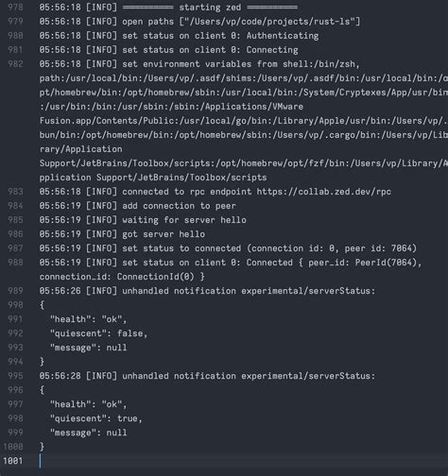Click opening brace on line 990
Image resolution: width=448 pixels, height=476 pixels.
42,305
